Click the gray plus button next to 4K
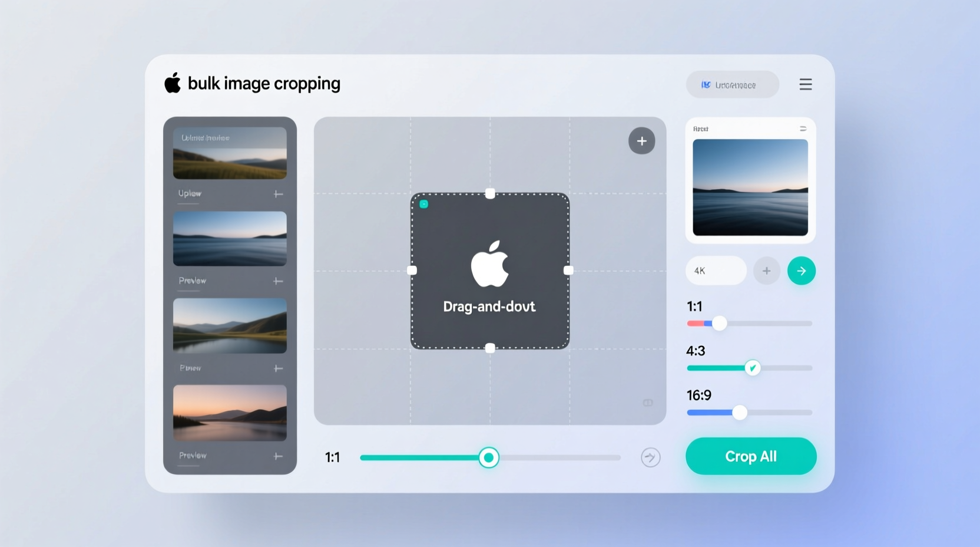This screenshot has height=547, width=980. coord(767,271)
